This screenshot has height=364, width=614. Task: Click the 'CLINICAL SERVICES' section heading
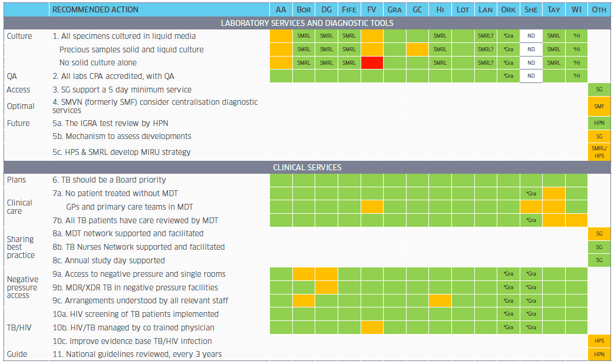pyautogui.click(x=307, y=167)
